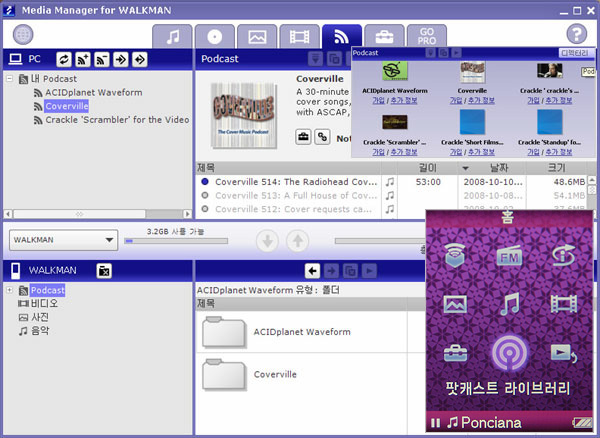Tap the podcast library icon on WALKMAN
Image resolution: width=600 pixels, height=438 pixels.
[509, 353]
